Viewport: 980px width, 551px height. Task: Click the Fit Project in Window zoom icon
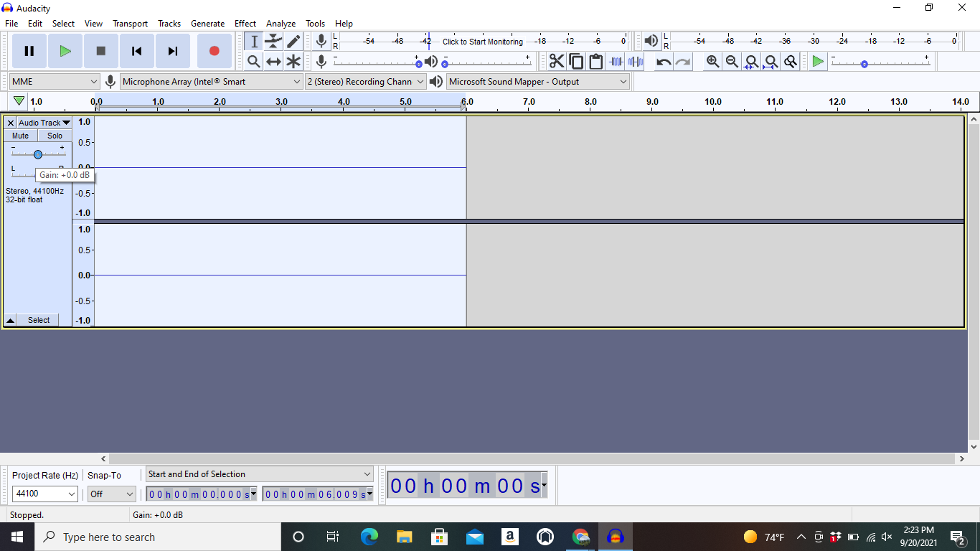pos(771,61)
